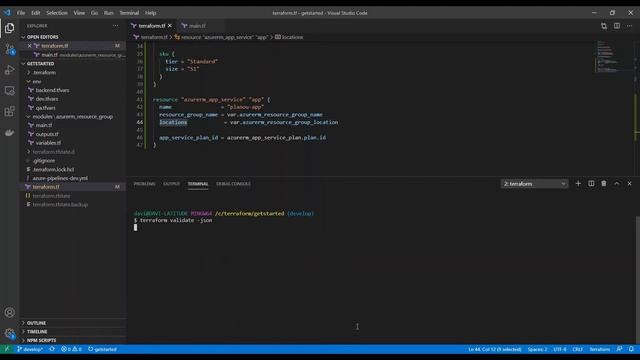Open the Source Control view
This screenshot has width=640, height=360.
pyautogui.click(x=9, y=49)
